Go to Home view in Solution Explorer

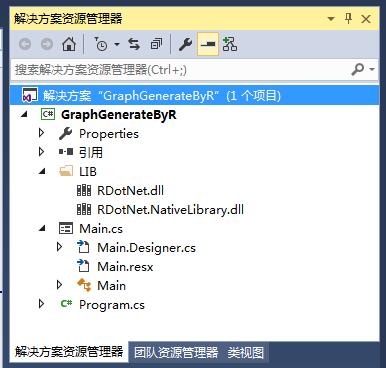pos(69,44)
